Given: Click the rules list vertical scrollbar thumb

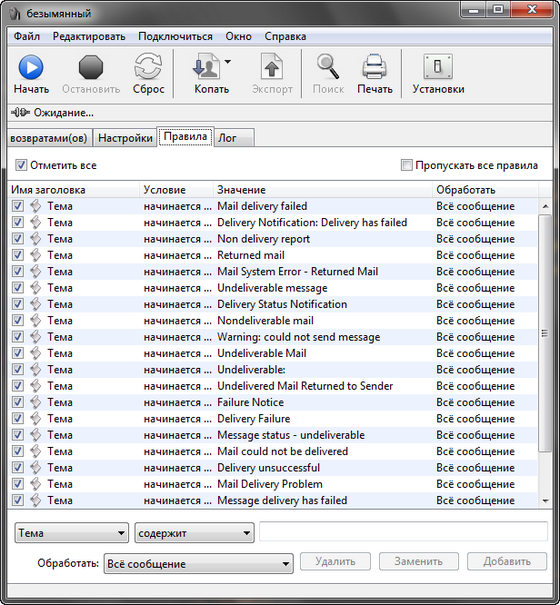Looking at the screenshot, I should coord(545,333).
